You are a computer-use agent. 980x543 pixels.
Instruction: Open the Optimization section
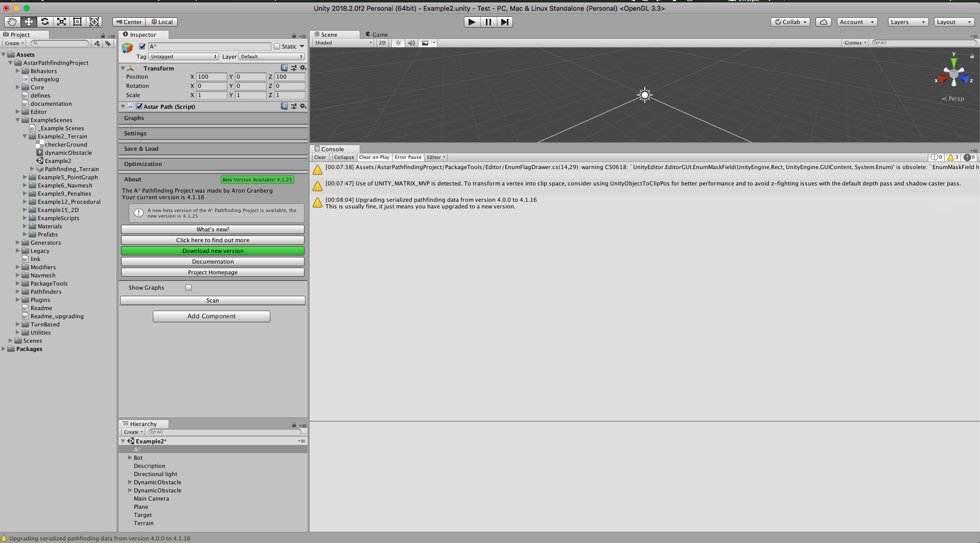click(x=213, y=164)
